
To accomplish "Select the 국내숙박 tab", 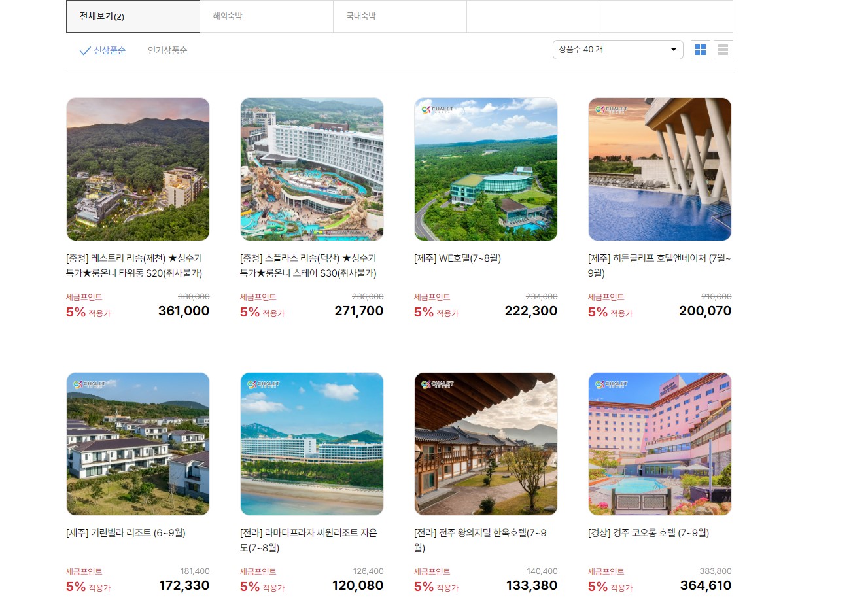I will point(400,16).
